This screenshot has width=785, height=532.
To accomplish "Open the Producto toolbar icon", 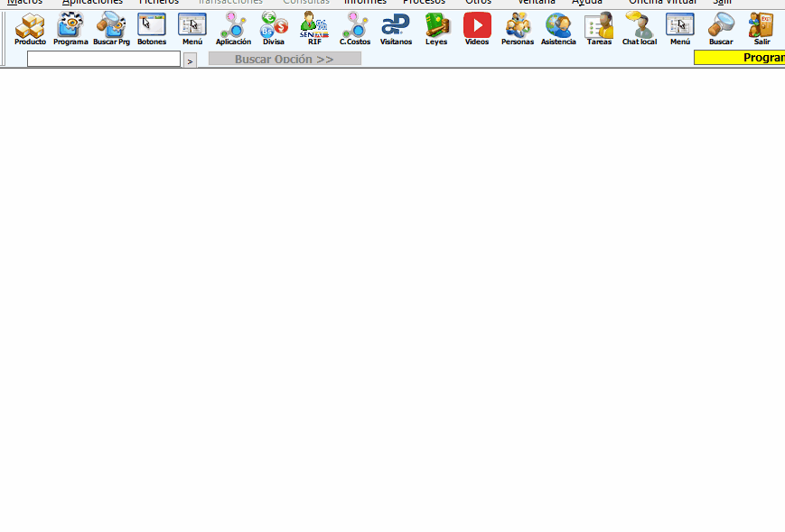I will (30, 27).
